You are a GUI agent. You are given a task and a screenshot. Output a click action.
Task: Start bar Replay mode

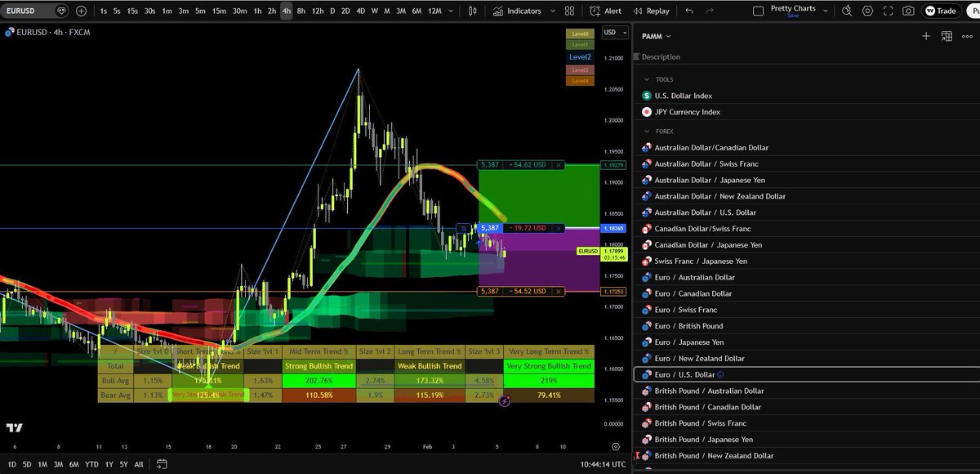[x=651, y=11]
